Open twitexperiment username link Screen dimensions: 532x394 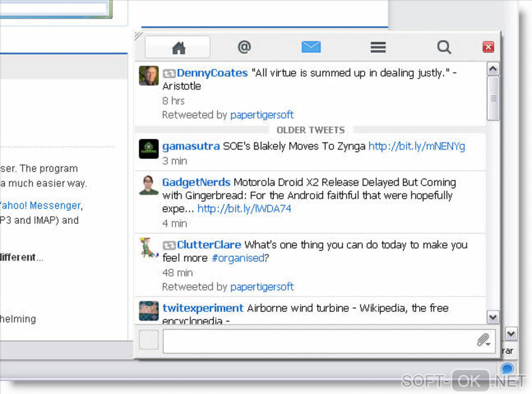203,308
